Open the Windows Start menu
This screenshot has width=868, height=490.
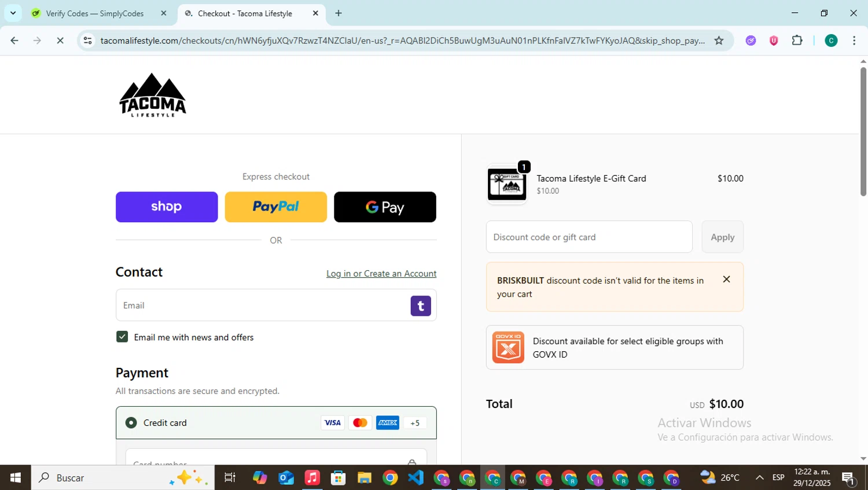click(16, 478)
